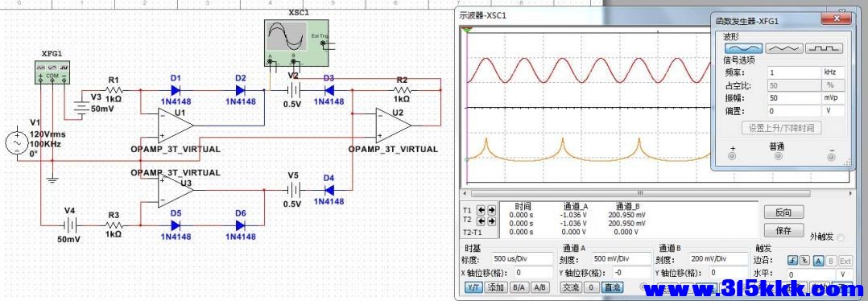Select diode D5 symbol
The height and width of the screenshot is (301, 868).
(176, 225)
